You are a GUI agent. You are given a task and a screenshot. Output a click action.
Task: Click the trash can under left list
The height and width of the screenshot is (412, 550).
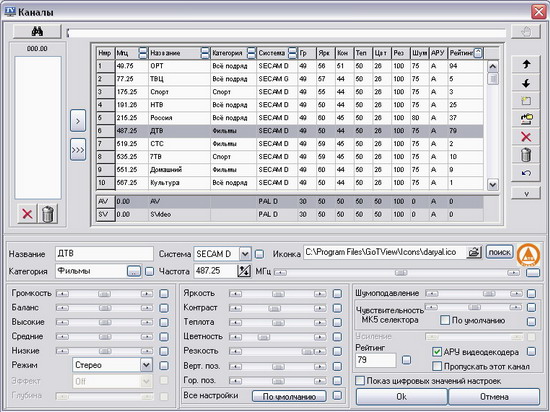(48, 214)
